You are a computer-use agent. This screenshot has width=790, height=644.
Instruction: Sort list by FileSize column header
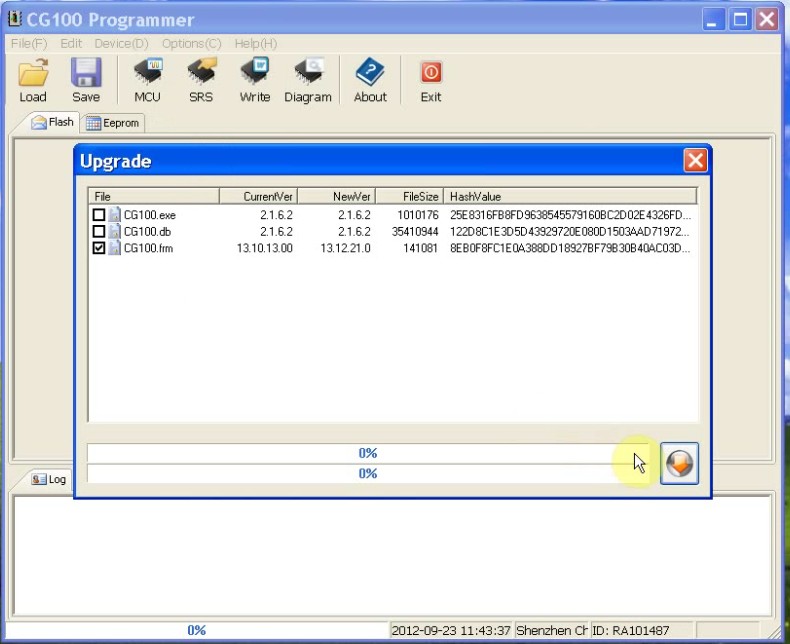(409, 197)
